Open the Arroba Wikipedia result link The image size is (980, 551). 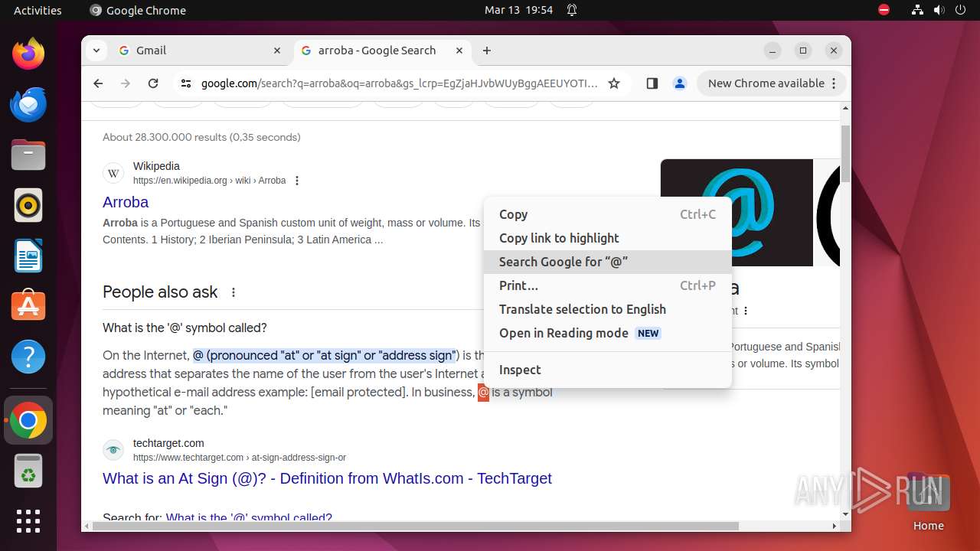coord(126,202)
